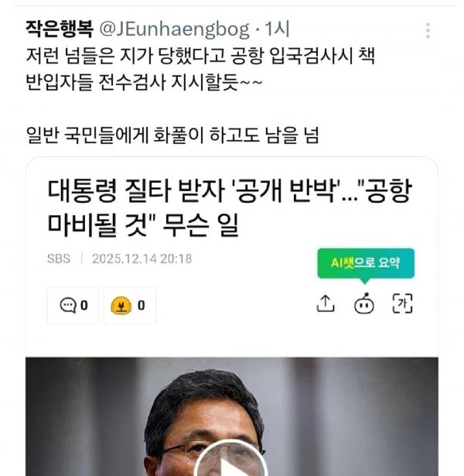
Task: Open the AI chat robot icon
Action: pyautogui.click(x=364, y=303)
